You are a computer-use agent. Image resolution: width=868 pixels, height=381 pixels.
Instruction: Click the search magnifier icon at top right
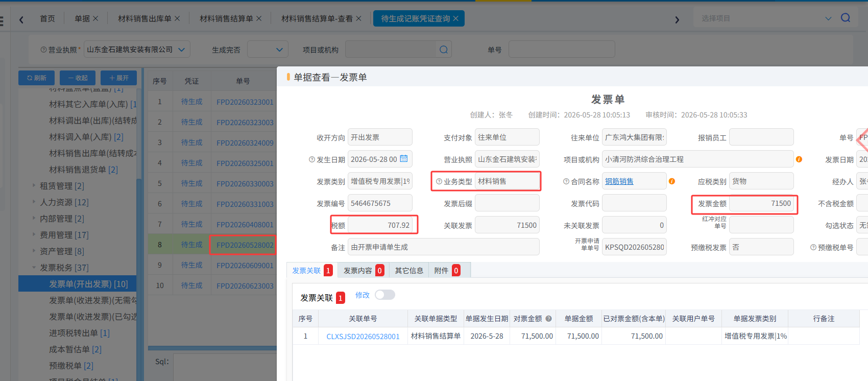pyautogui.click(x=846, y=18)
